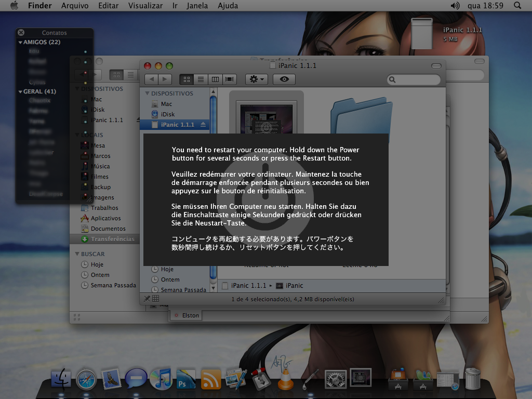
Task: Click iPanic 1.1.1 in the path bar
Action: [244, 286]
